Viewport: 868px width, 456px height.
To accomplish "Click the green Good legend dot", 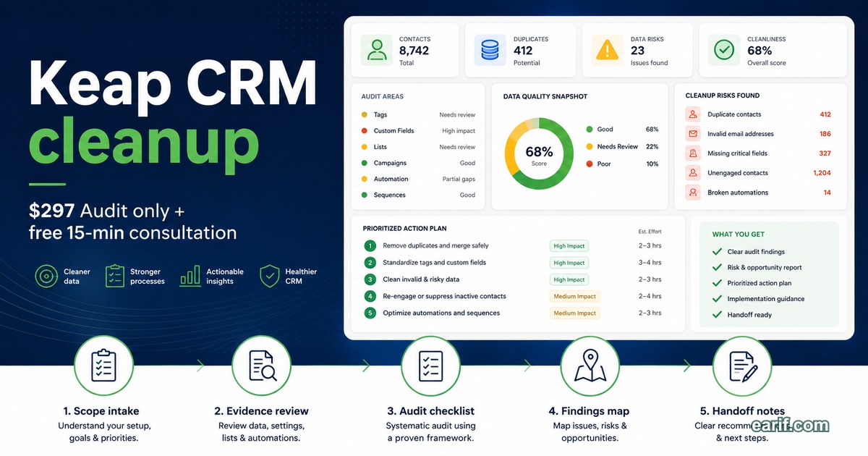I will 589,130.
